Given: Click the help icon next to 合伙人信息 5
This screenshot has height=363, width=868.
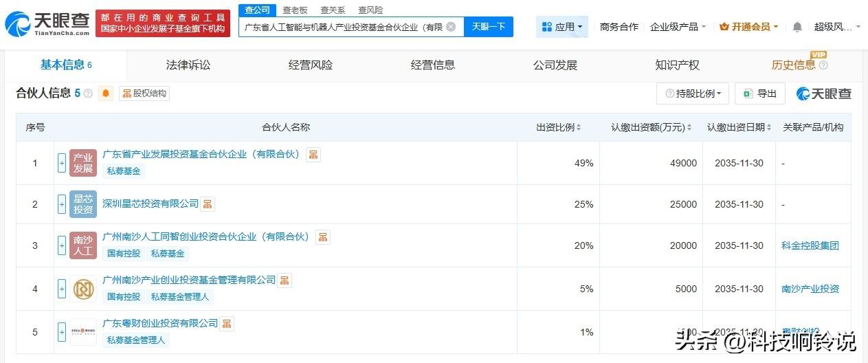Looking at the screenshot, I should [x=88, y=93].
